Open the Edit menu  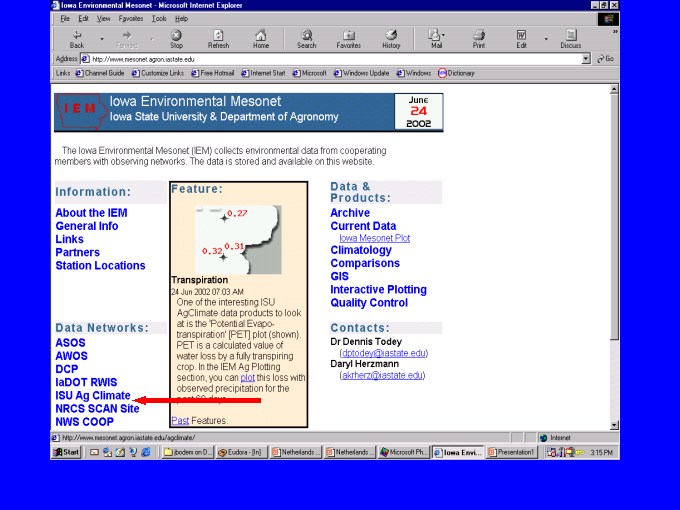83,19
